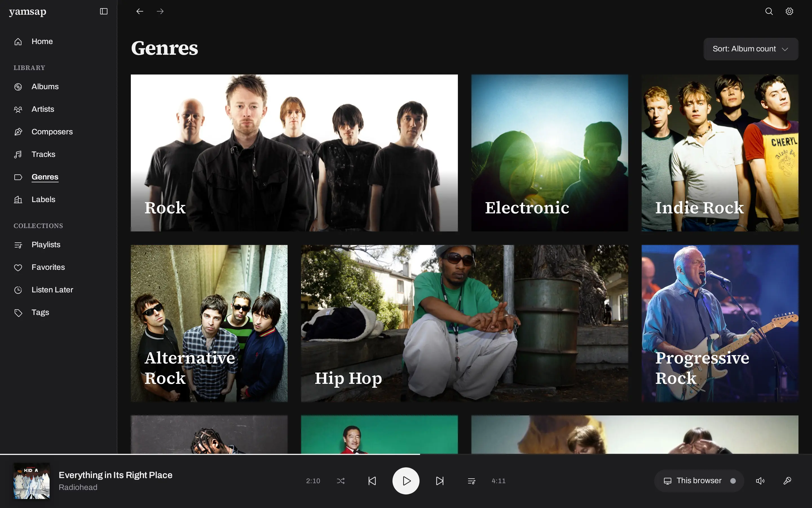812x508 pixels.
Task: Open the Electronic genre card
Action: pos(550,153)
